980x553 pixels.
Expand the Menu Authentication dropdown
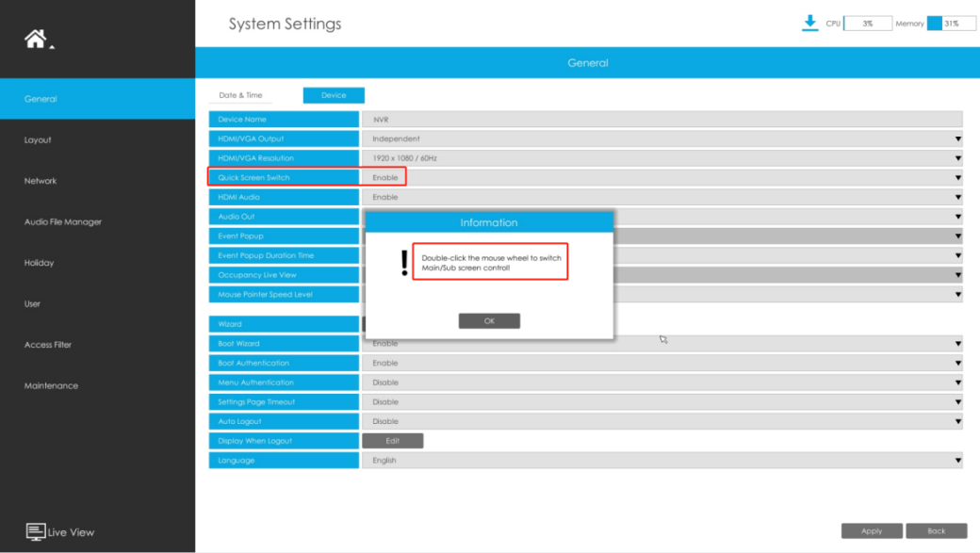pos(661,382)
